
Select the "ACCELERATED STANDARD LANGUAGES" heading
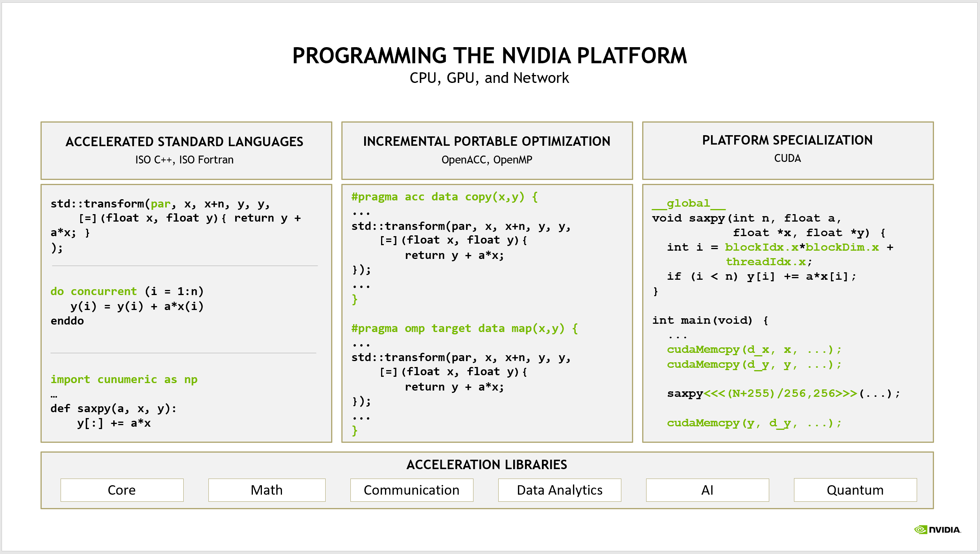[x=184, y=141]
